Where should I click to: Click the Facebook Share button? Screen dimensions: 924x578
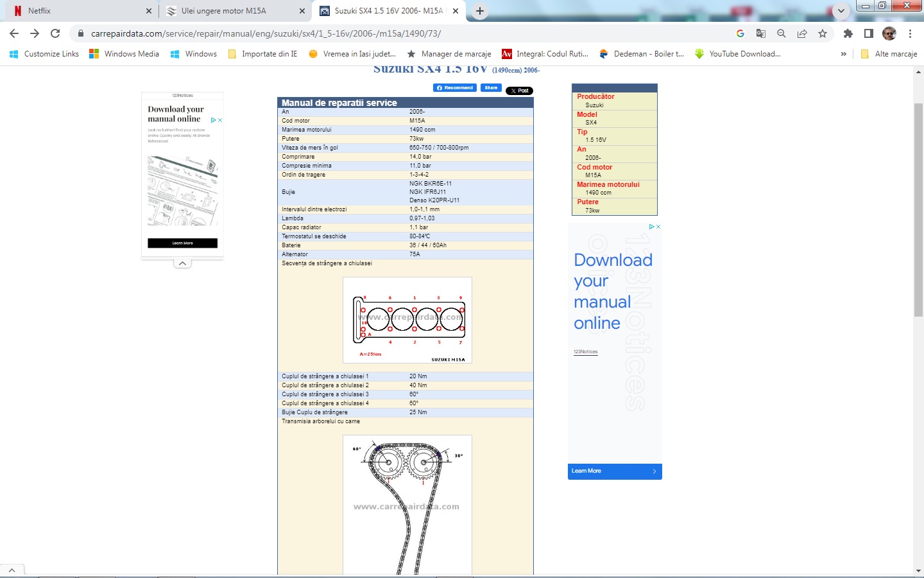point(491,88)
